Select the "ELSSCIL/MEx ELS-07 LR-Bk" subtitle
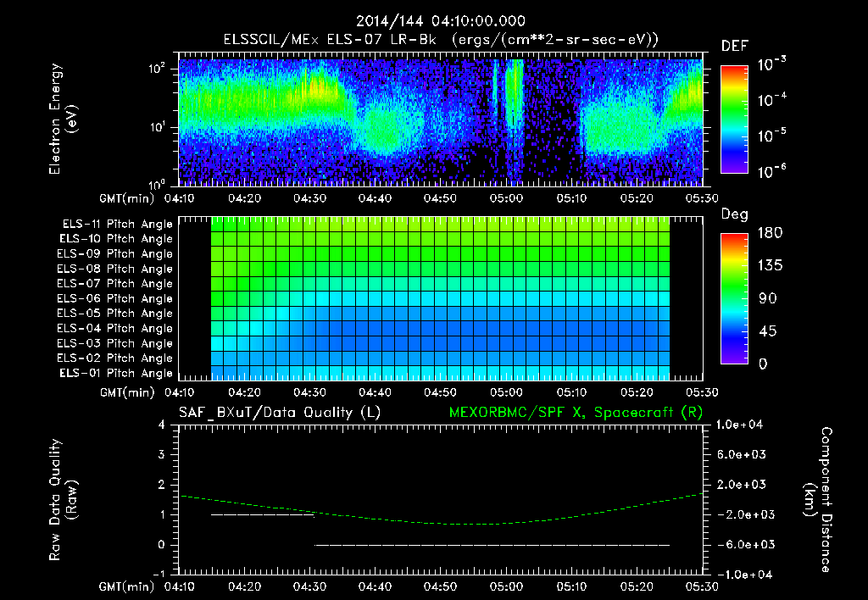Screen dimensions: 868x600 pos(330,39)
